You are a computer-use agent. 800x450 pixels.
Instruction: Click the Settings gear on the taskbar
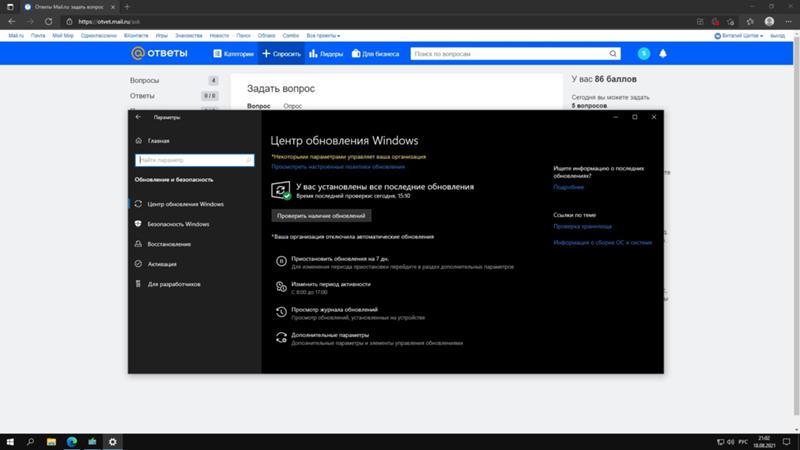pos(113,442)
